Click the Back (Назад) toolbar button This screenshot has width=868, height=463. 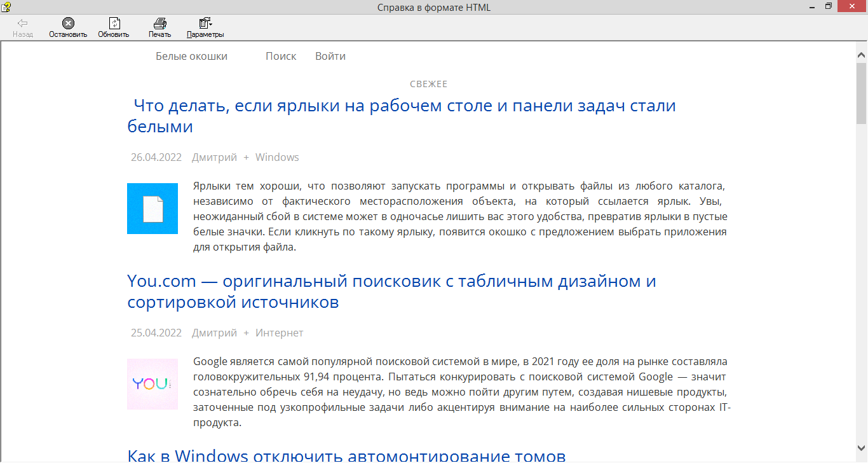click(x=23, y=28)
